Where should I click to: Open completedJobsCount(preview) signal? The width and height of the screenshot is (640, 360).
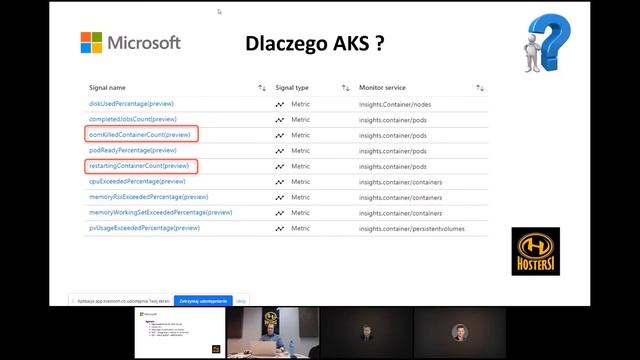(133, 119)
